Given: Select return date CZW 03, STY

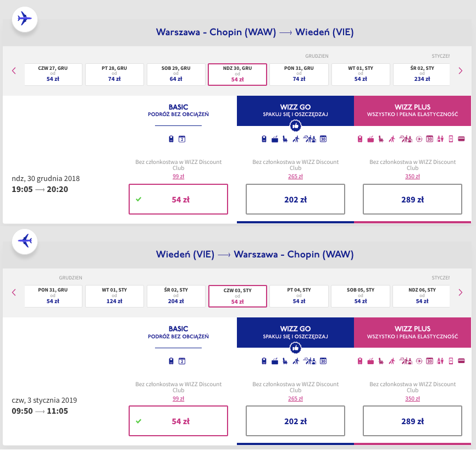Looking at the screenshot, I should [237, 297].
